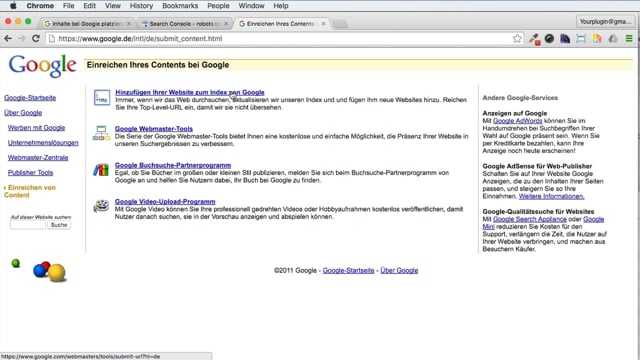Bookmark this page with the star icon
640x360 pixels.
pyautogui.click(x=517, y=38)
